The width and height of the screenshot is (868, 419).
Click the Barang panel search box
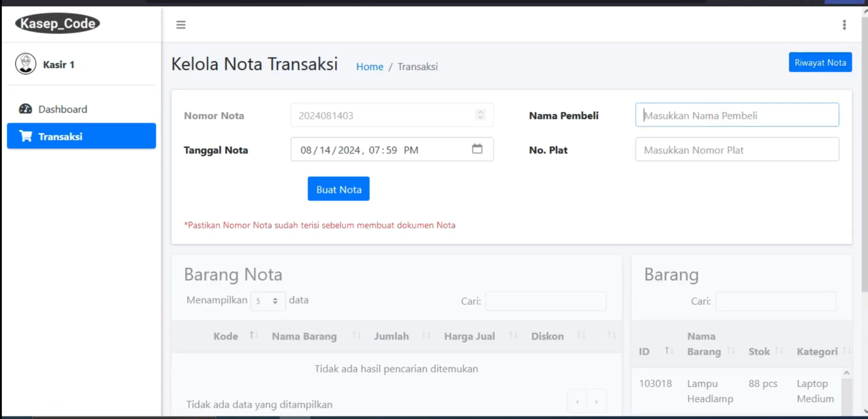point(776,301)
